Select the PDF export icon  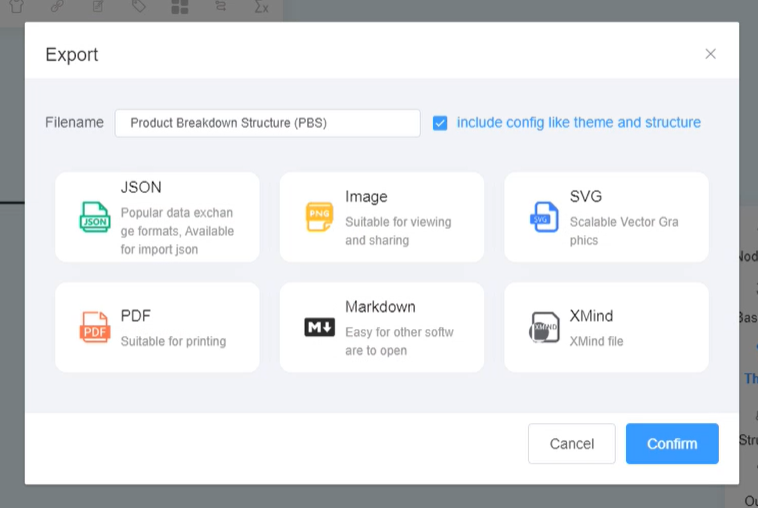pyautogui.click(x=95, y=327)
